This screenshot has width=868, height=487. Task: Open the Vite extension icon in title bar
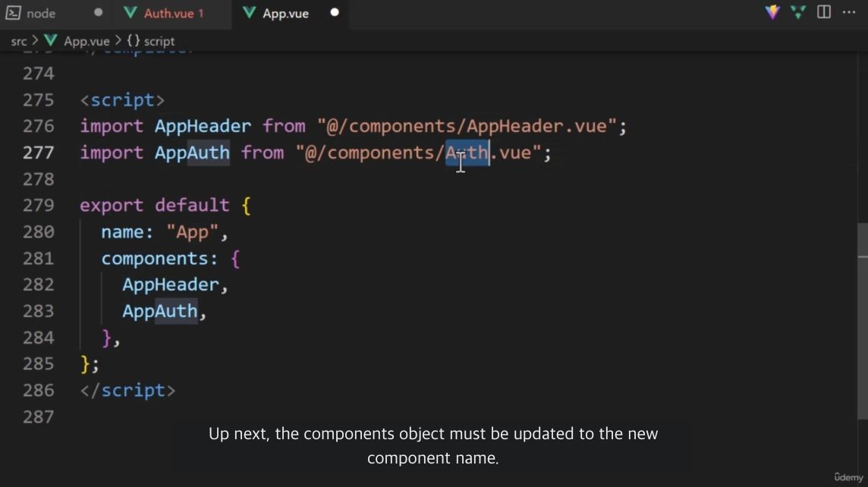(772, 12)
